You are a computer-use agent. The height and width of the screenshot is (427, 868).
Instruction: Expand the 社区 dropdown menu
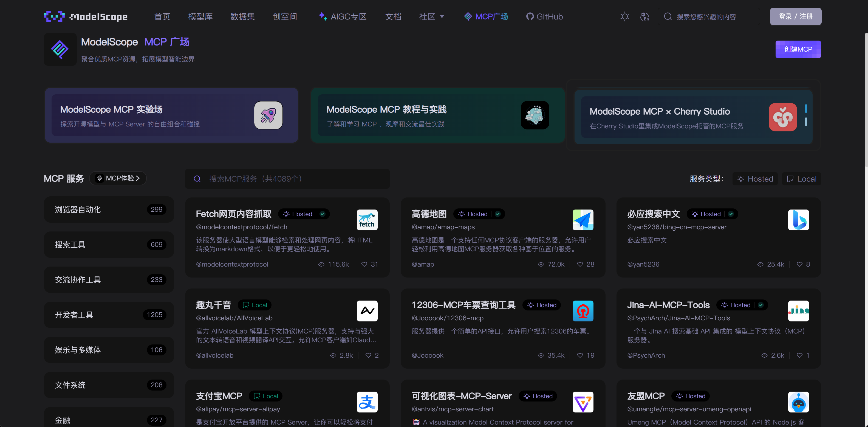(431, 16)
